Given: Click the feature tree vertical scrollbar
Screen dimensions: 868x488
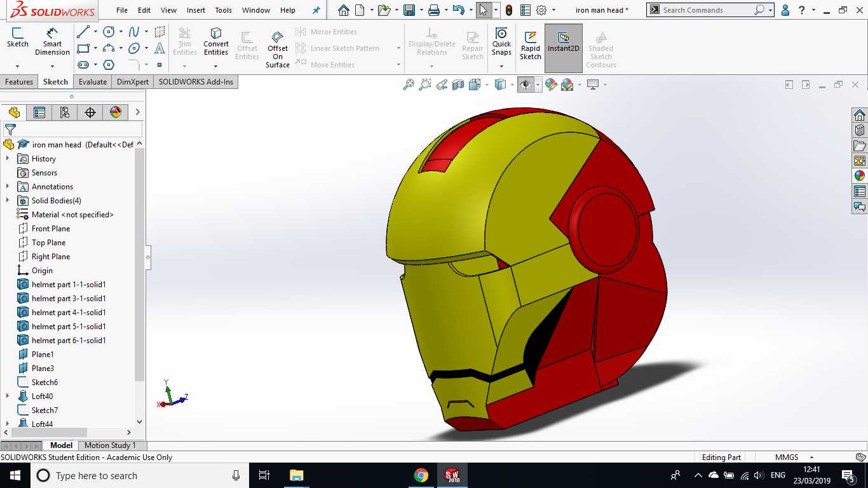Looking at the screenshot, I should click(x=140, y=264).
